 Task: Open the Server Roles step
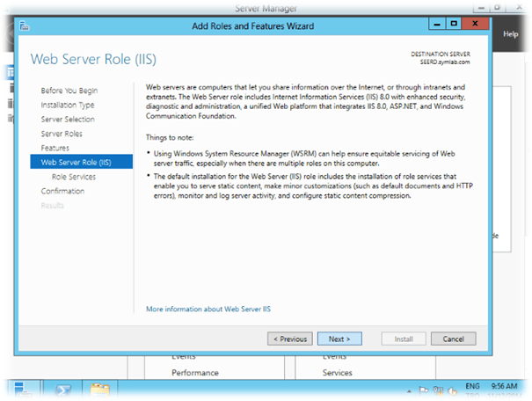[x=62, y=134]
